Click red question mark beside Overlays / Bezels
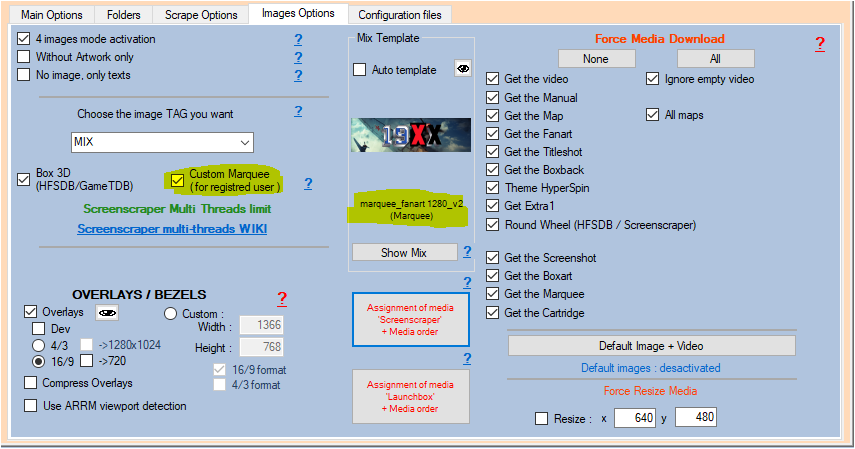This screenshot has width=855, height=449. [x=282, y=298]
